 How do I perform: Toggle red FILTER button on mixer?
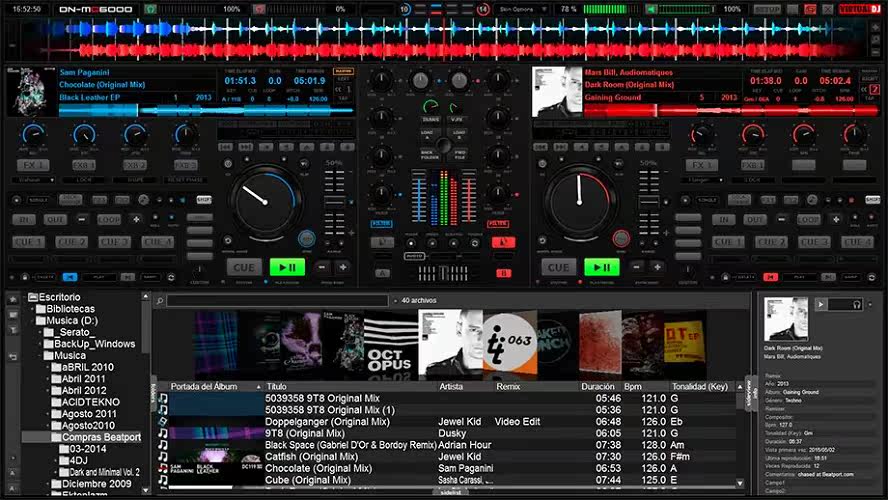coord(498,224)
